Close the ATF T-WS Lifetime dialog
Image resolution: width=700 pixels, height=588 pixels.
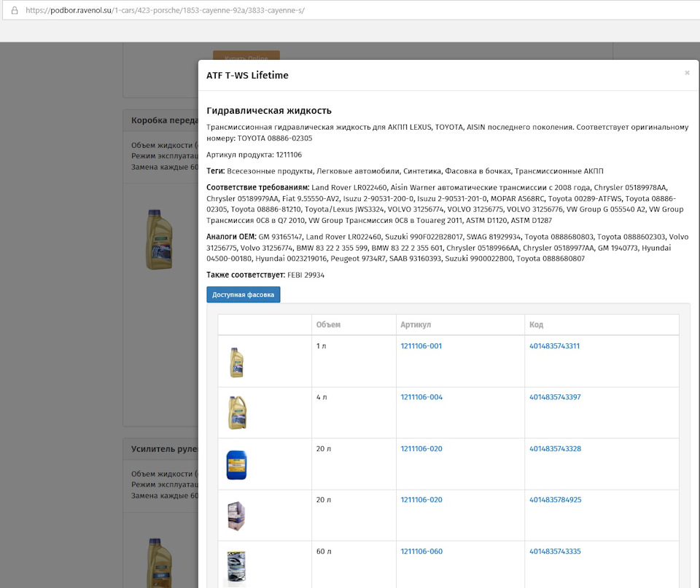(x=687, y=73)
